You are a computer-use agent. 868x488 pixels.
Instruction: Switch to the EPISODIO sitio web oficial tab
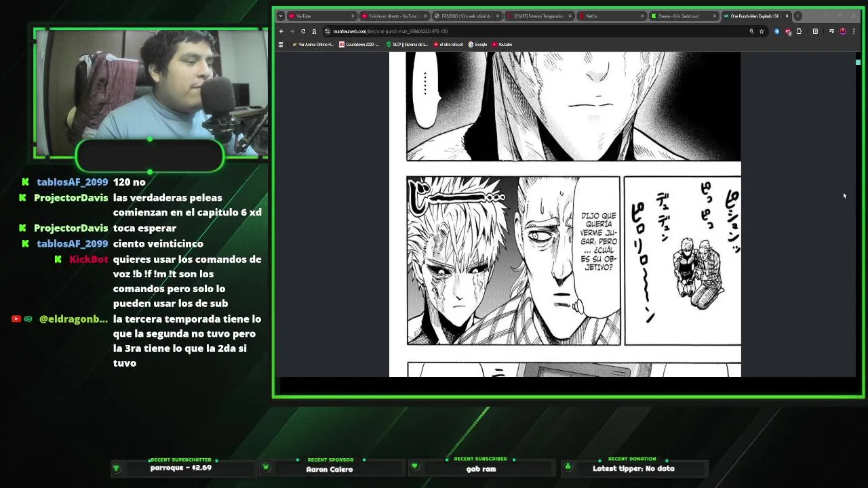point(467,16)
